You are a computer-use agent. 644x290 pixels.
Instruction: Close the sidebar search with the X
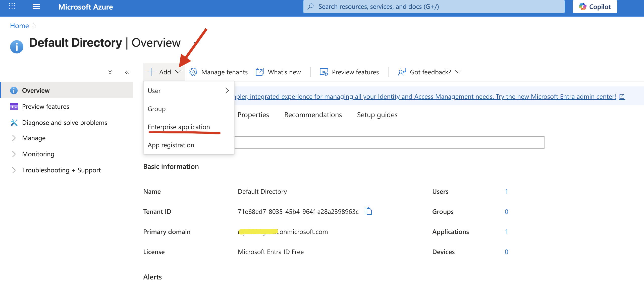tap(110, 72)
